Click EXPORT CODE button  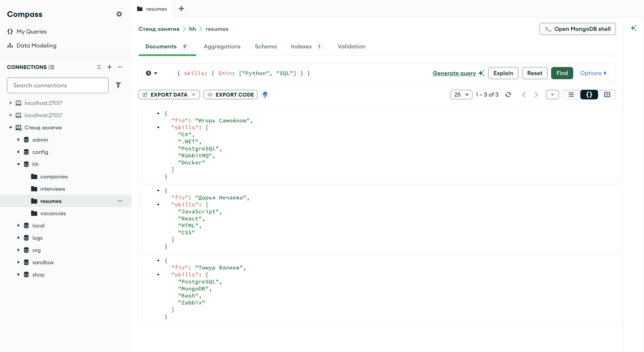pos(230,95)
